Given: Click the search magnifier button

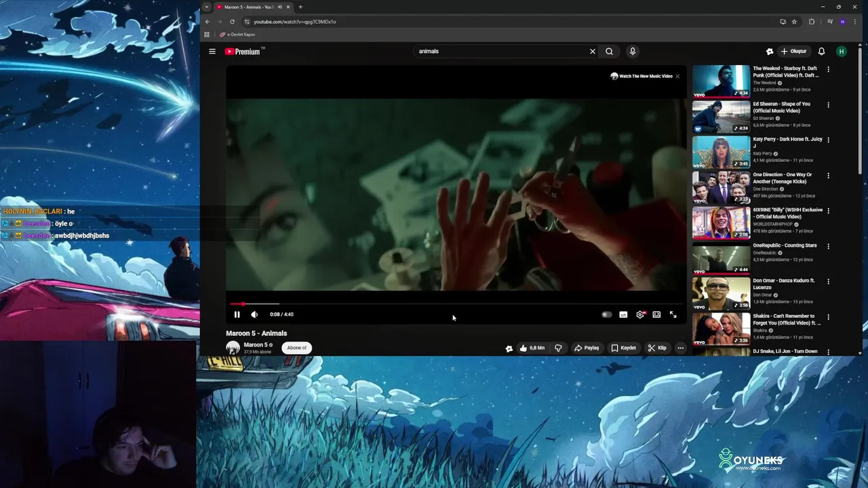Looking at the screenshot, I should (x=609, y=52).
